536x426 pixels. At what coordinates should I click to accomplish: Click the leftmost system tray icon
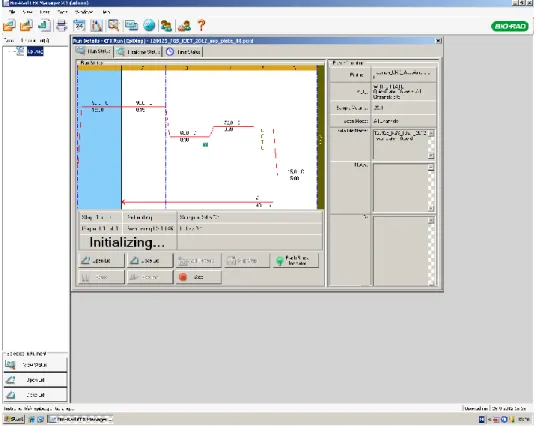[x=482, y=419]
